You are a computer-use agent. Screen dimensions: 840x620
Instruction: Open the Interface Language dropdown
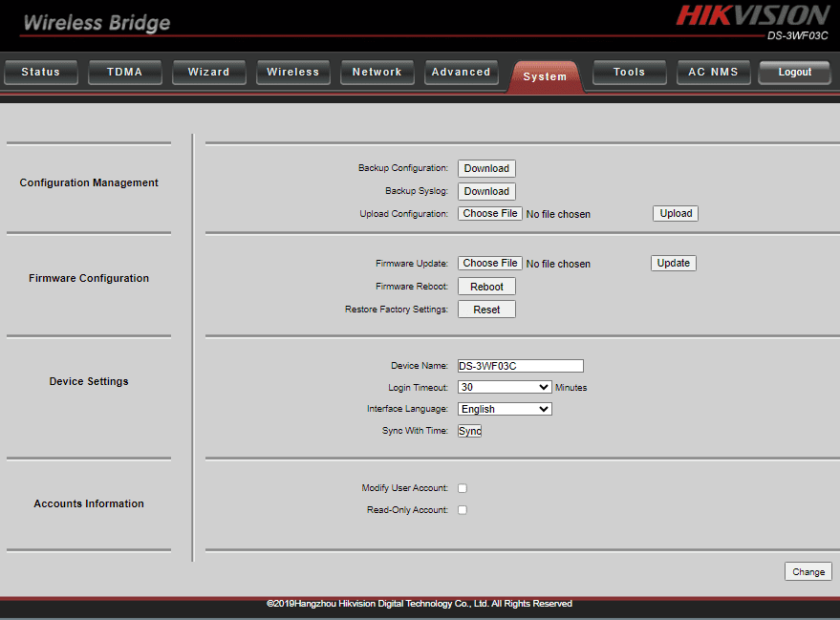click(x=505, y=409)
